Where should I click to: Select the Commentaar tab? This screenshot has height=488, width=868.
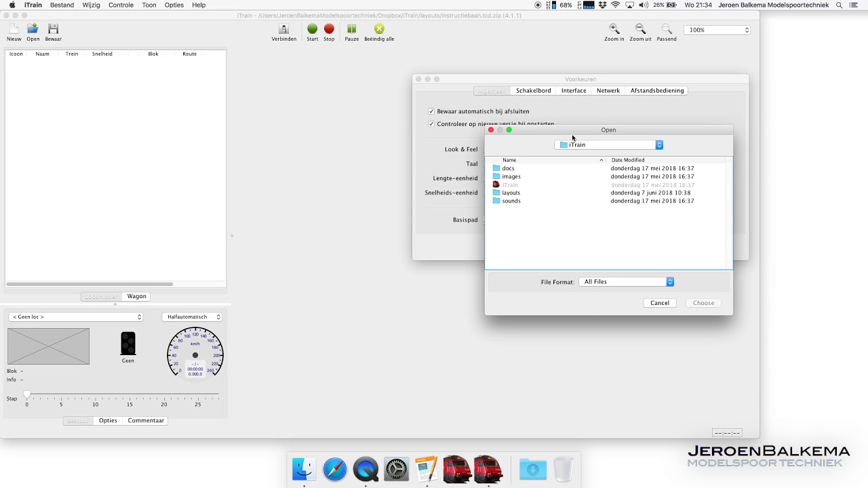[x=146, y=420]
